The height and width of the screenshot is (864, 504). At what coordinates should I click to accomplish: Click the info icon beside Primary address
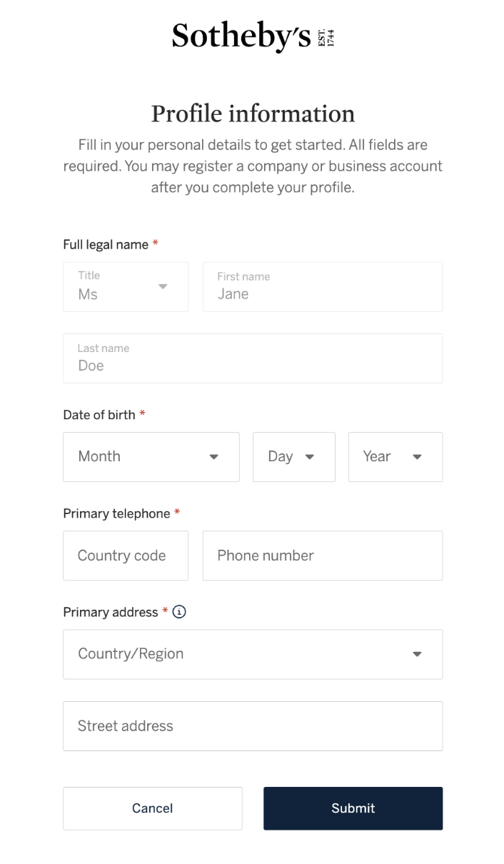pos(179,612)
